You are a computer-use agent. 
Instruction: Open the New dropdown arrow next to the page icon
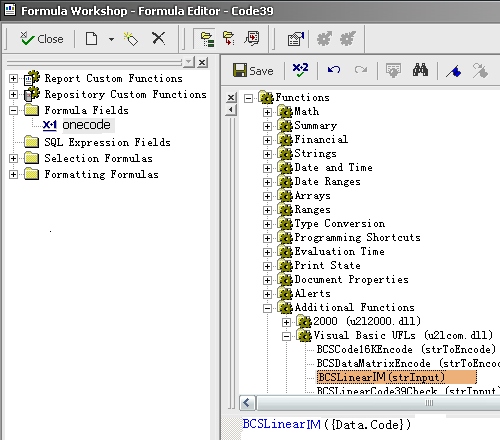pyautogui.click(x=111, y=39)
